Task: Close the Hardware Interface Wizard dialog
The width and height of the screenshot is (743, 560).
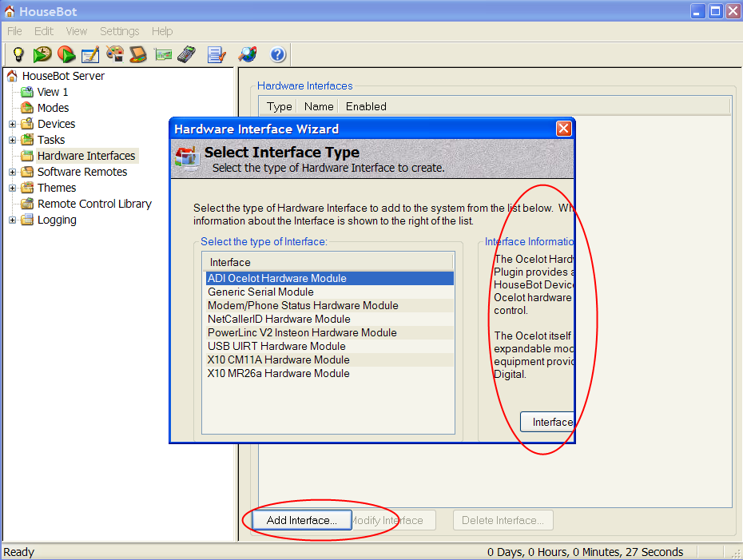Action: (563, 129)
